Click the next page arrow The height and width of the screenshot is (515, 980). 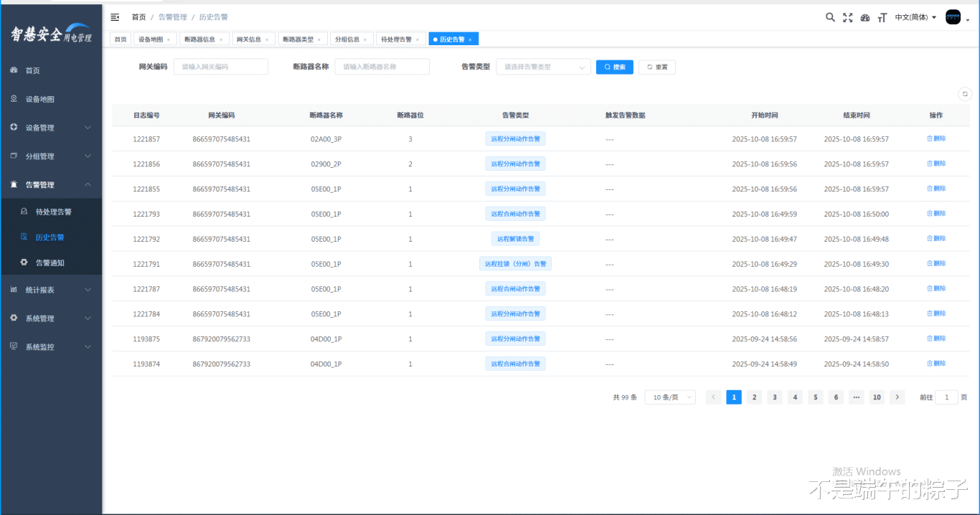pyautogui.click(x=897, y=397)
